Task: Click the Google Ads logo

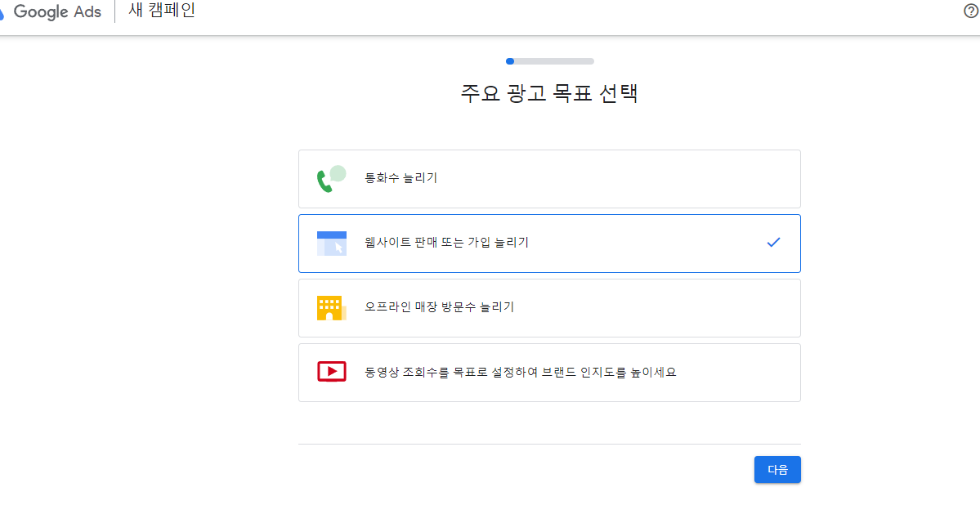Action: pos(50,11)
